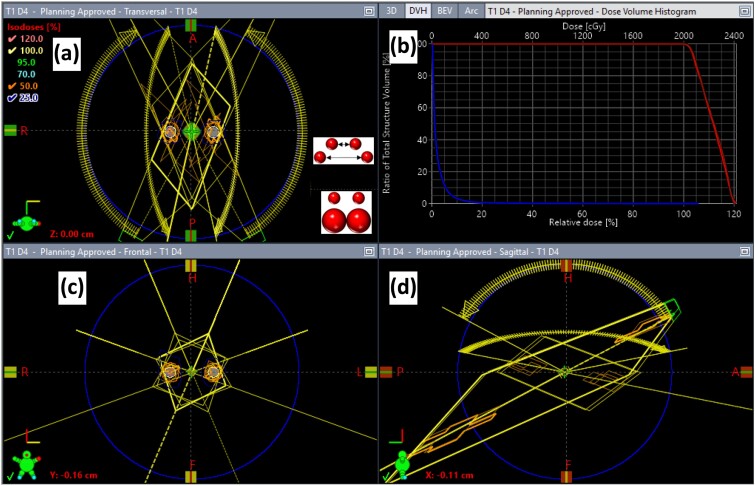Image resolution: width=755 pixels, height=486 pixels.
Task: Maximize the Sagittal view pane
Action: (x=746, y=252)
